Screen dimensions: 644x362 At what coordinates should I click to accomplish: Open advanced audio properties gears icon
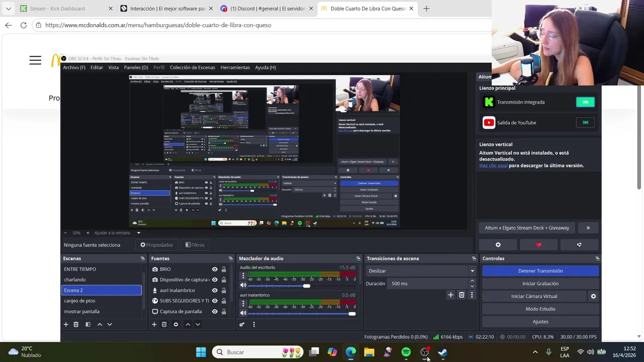(x=242, y=324)
